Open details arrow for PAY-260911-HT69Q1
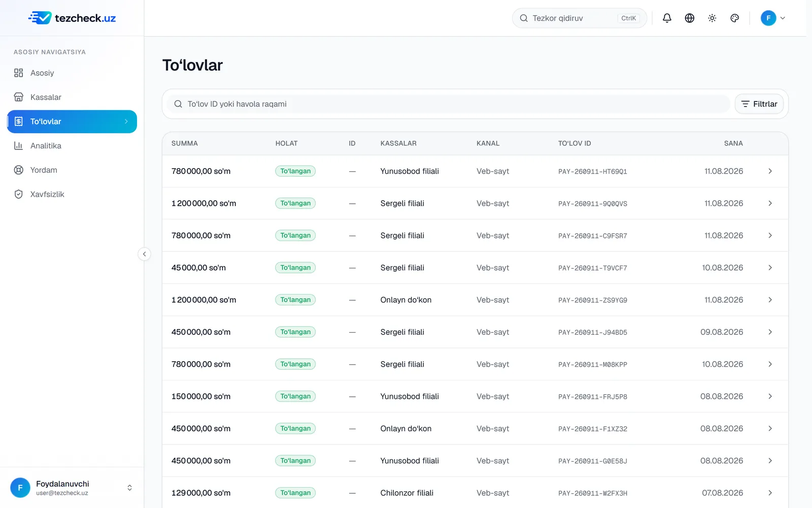The image size is (812, 508). (770, 171)
